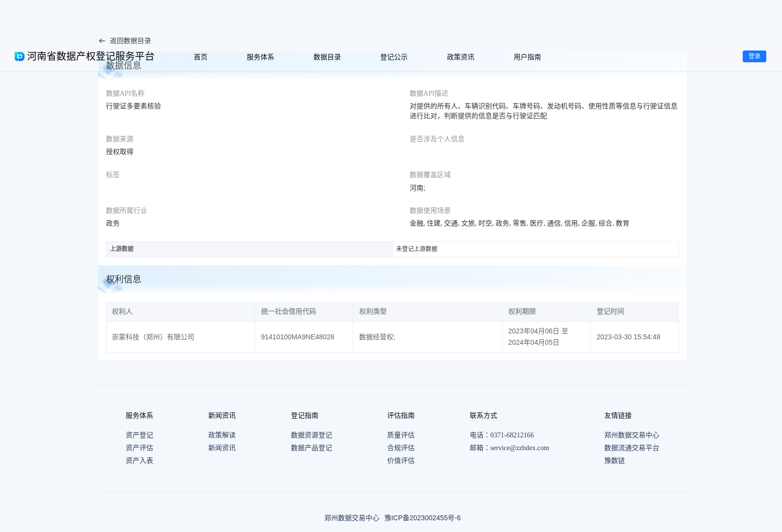Screen dimensions: 782x532
Task: Open the 数据产品登记 footer link
Action: [x=312, y=448]
